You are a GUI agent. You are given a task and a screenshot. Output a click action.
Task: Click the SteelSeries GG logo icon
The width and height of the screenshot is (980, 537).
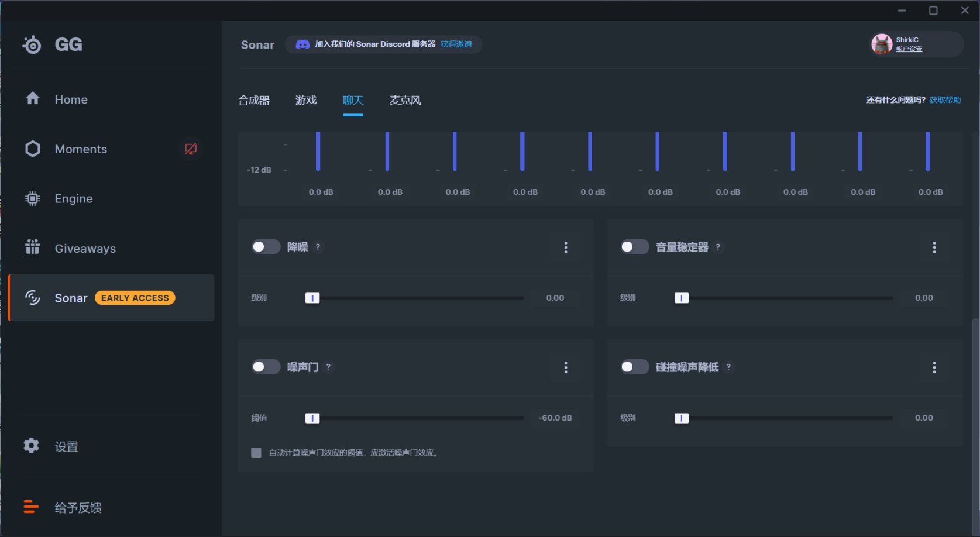pyautogui.click(x=32, y=44)
